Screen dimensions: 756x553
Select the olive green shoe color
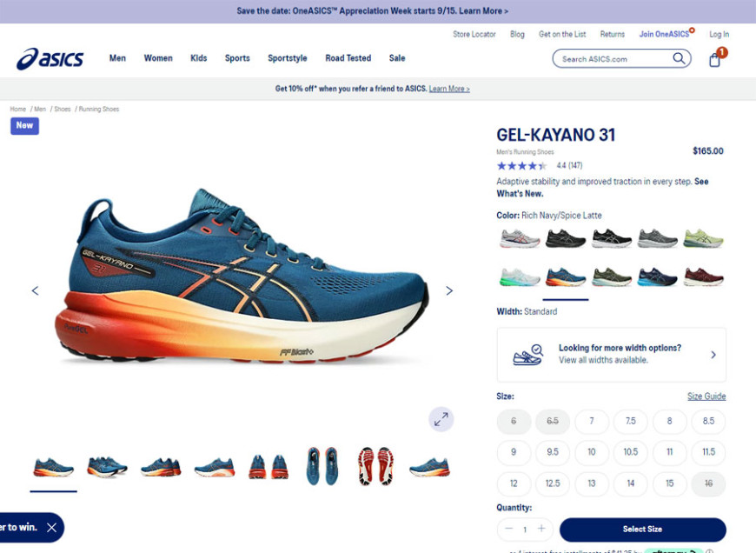pyautogui.click(x=612, y=277)
